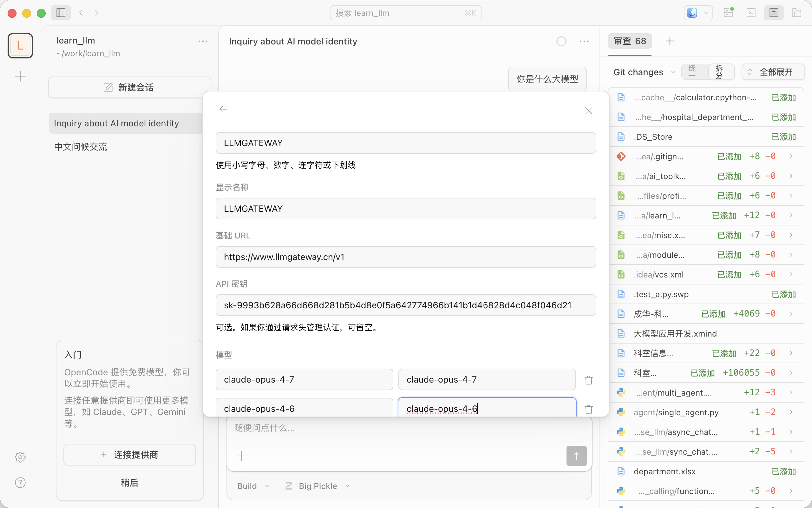Expand the .gitignore diff chevron
The width and height of the screenshot is (812, 508).
(x=791, y=156)
